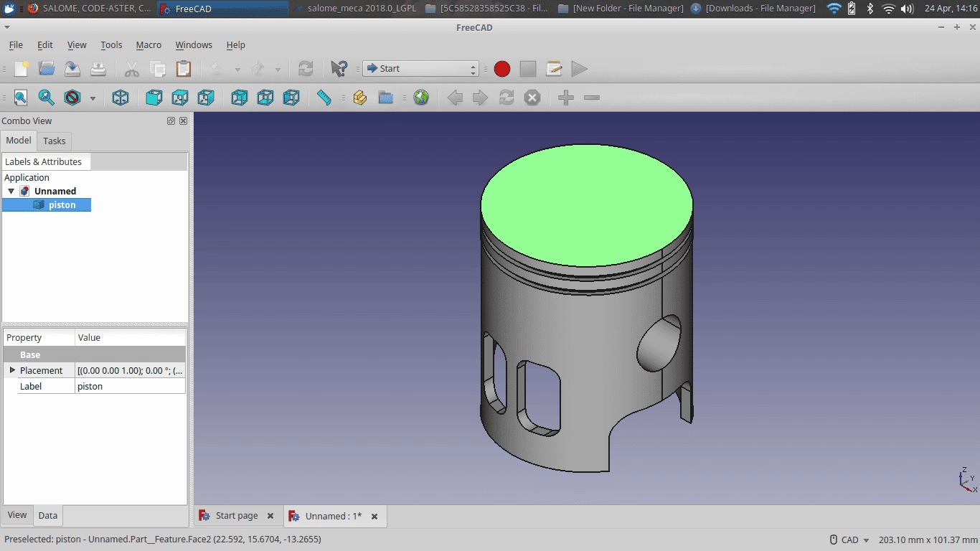Switch to salome_meca window in taskbar

click(x=354, y=9)
